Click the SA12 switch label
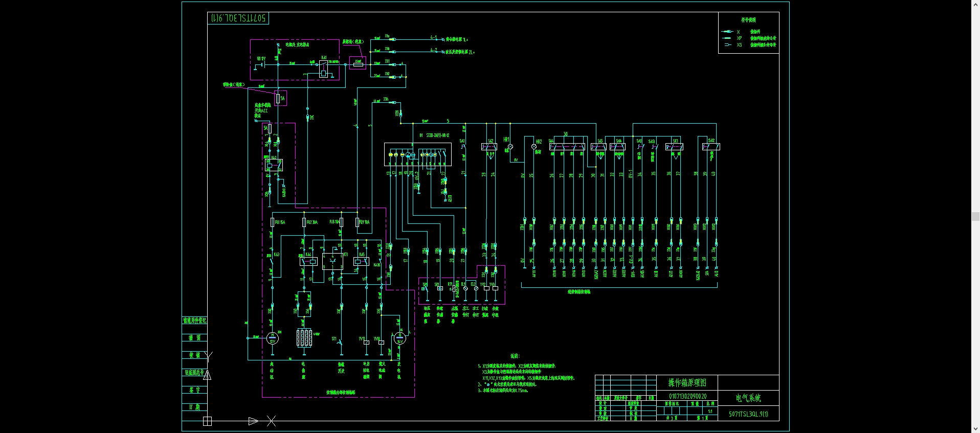 coord(711,141)
